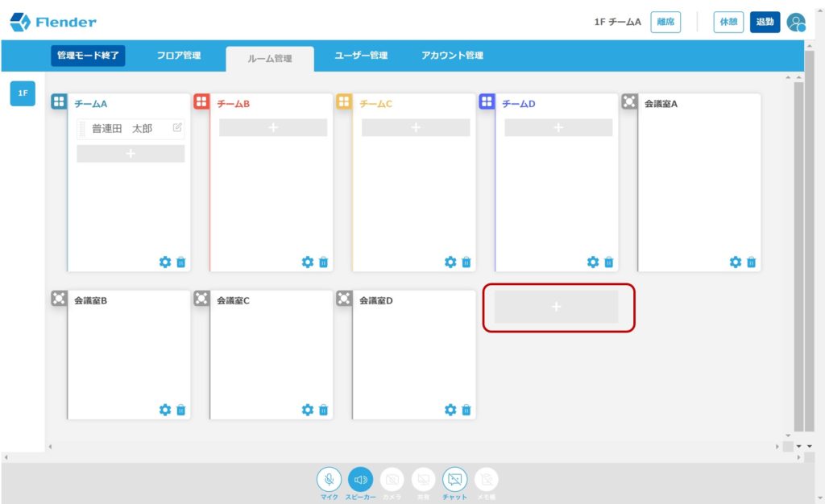Viewport: 825px width, 504px height.
Task: Switch to フロア管理 tab
Action: [x=179, y=56]
